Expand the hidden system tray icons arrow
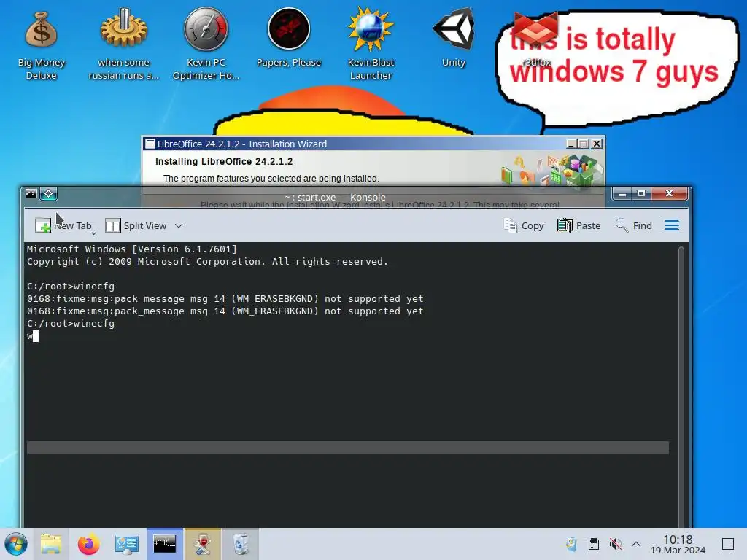747x560 pixels. [x=636, y=544]
